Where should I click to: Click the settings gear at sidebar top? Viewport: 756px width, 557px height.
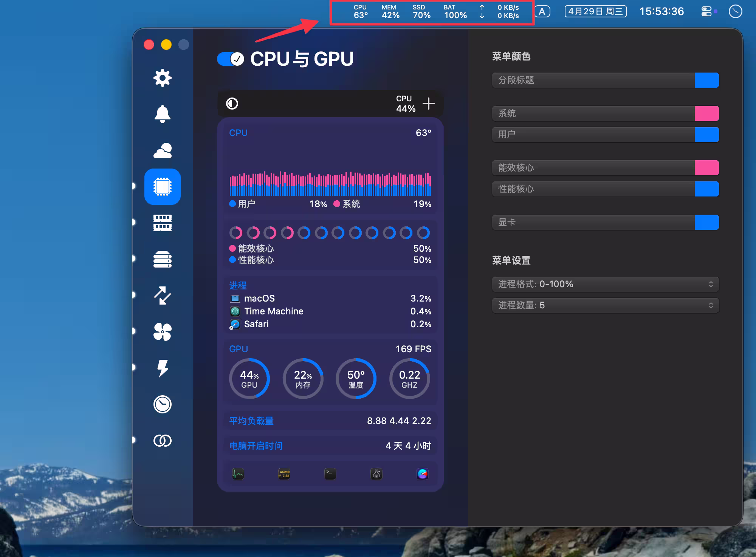click(x=162, y=77)
